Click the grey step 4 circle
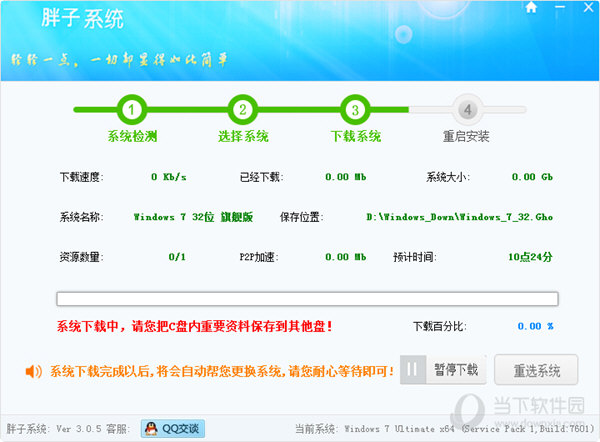The height and width of the screenshot is (442, 600). 465,109
